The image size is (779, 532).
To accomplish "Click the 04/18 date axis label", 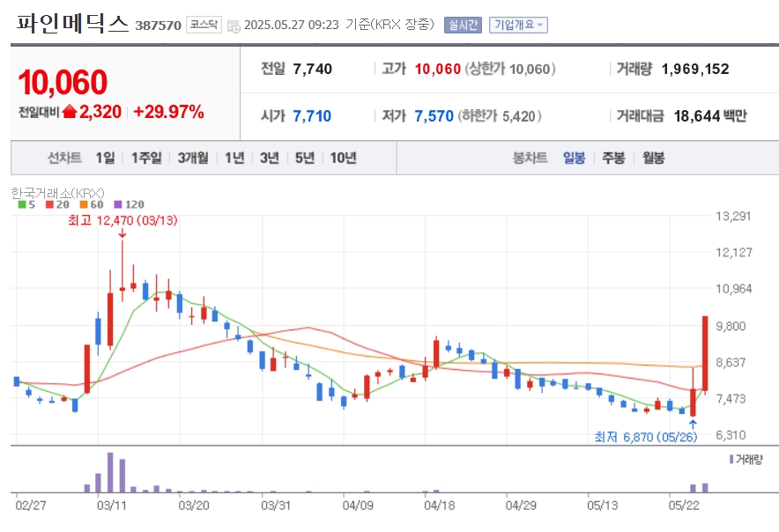I will click(439, 506).
